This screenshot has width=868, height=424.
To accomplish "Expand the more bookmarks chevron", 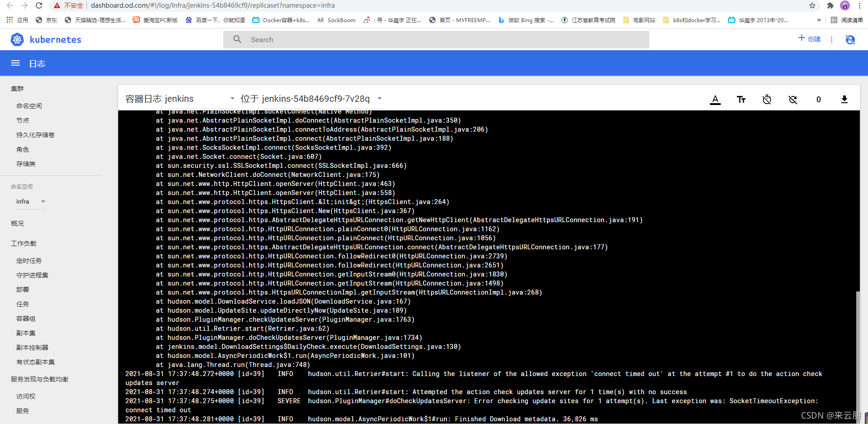I will [819, 20].
